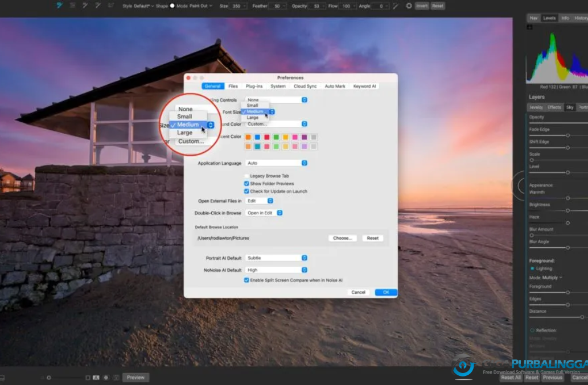Open the Open External Files in dropdown
Screen dimensions: 588x385
point(259,201)
